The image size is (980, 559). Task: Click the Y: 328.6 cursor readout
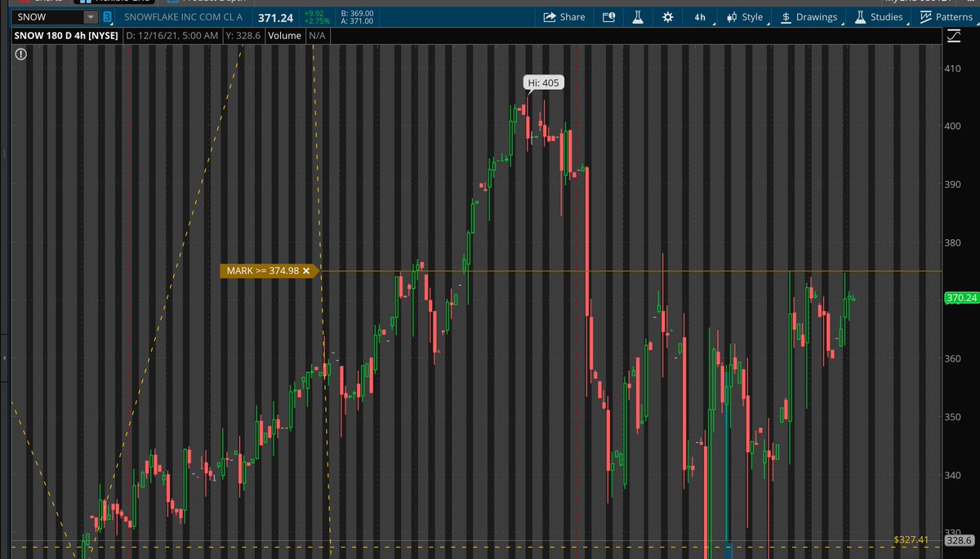243,36
